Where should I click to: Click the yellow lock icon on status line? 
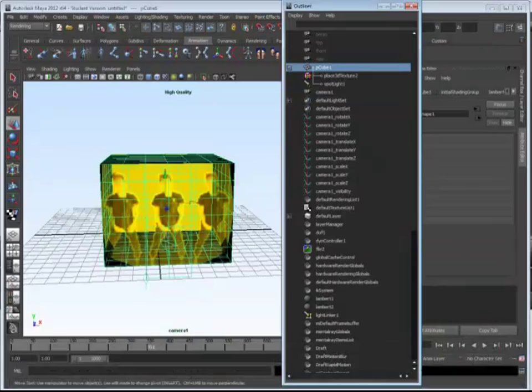tap(233, 27)
